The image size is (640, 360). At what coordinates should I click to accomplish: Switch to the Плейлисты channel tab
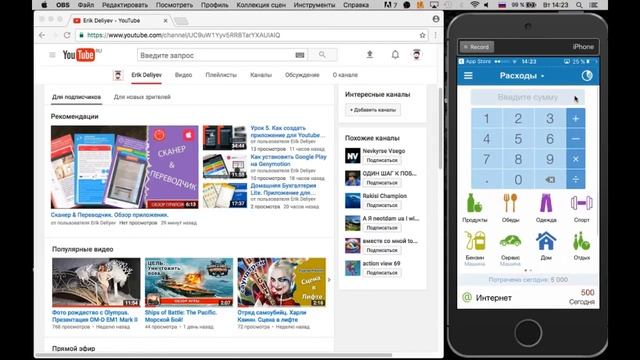tap(221, 75)
